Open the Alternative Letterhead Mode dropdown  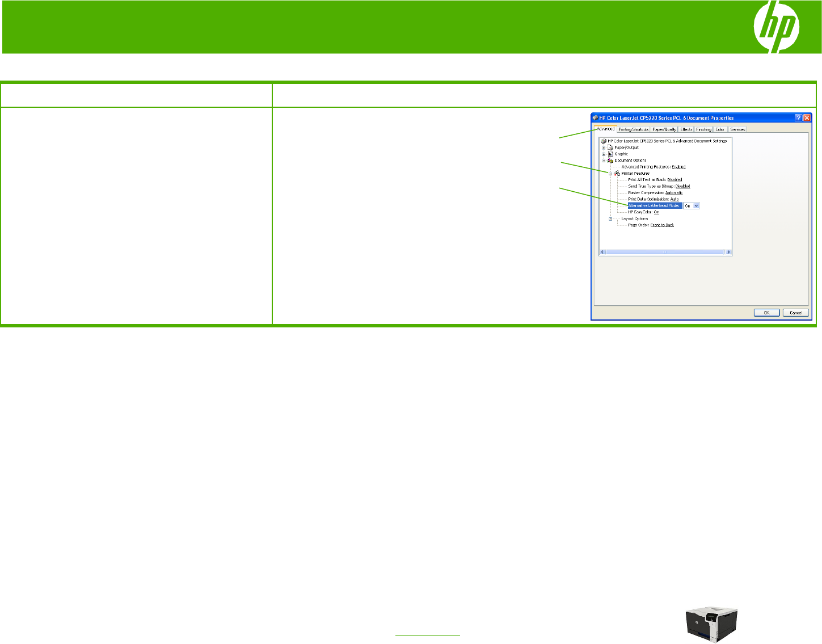coord(696,206)
